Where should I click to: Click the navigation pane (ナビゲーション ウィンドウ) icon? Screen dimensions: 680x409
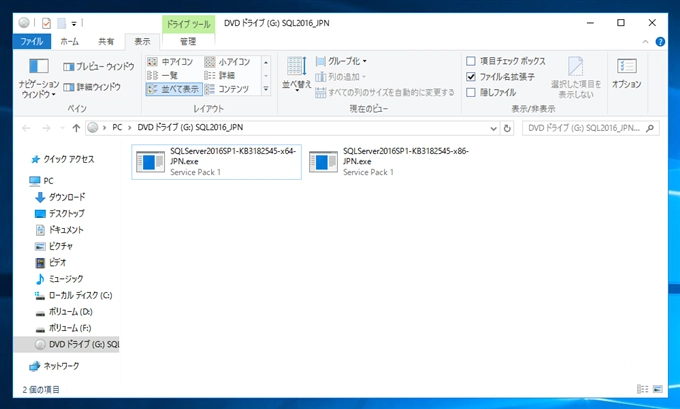pyautogui.click(x=39, y=66)
